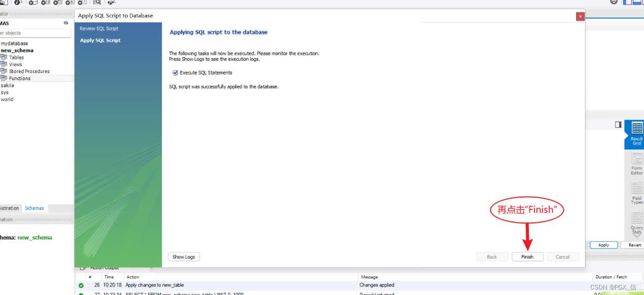Image resolution: width=644 pixels, height=295 pixels.
Task: Click the Cancel button in the dialog
Action: coord(563,257)
